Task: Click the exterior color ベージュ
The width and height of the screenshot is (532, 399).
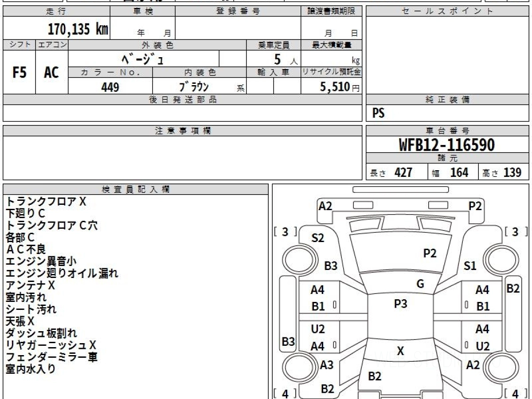Action: 143,59
